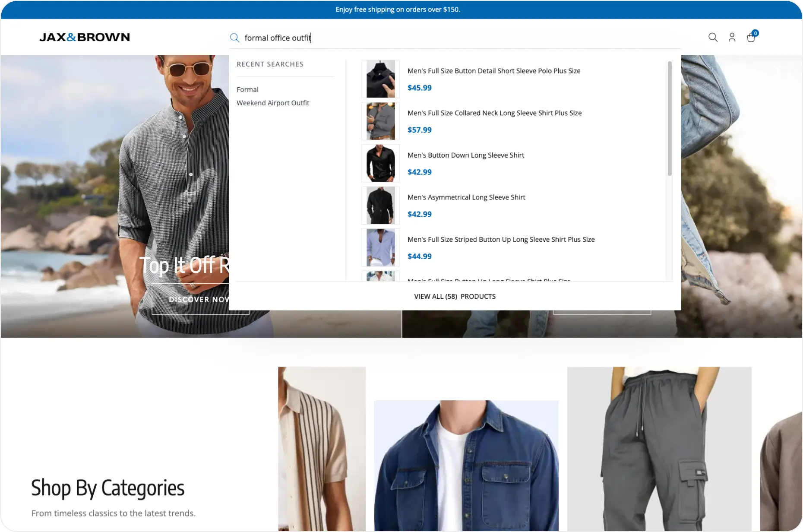Click View All (58) Products
Screen dimensions: 803x532
pos(455,296)
